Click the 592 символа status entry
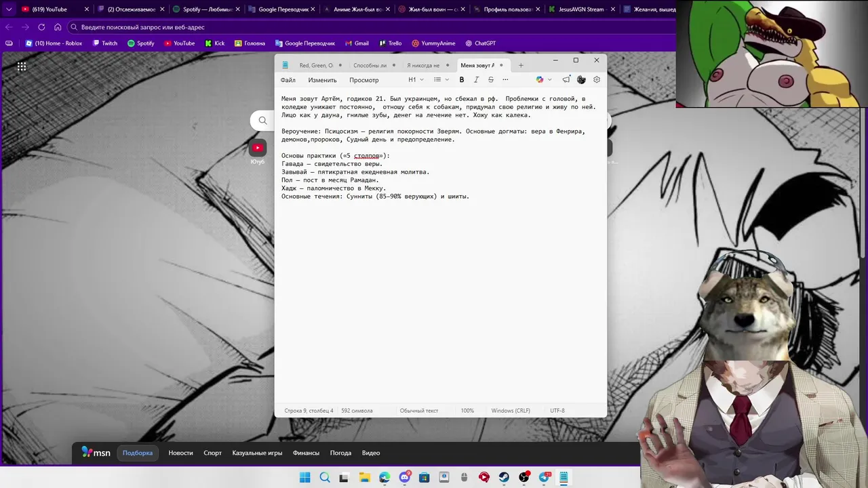Screen dimensions: 868x488 click(357, 411)
